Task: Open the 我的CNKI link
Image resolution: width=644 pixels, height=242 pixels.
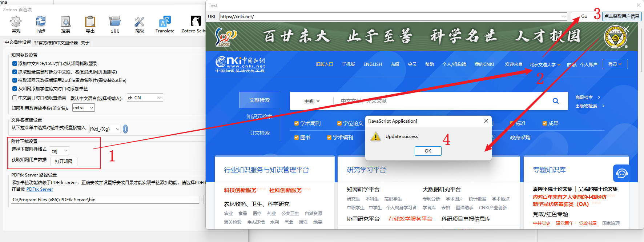Action: tap(484, 64)
